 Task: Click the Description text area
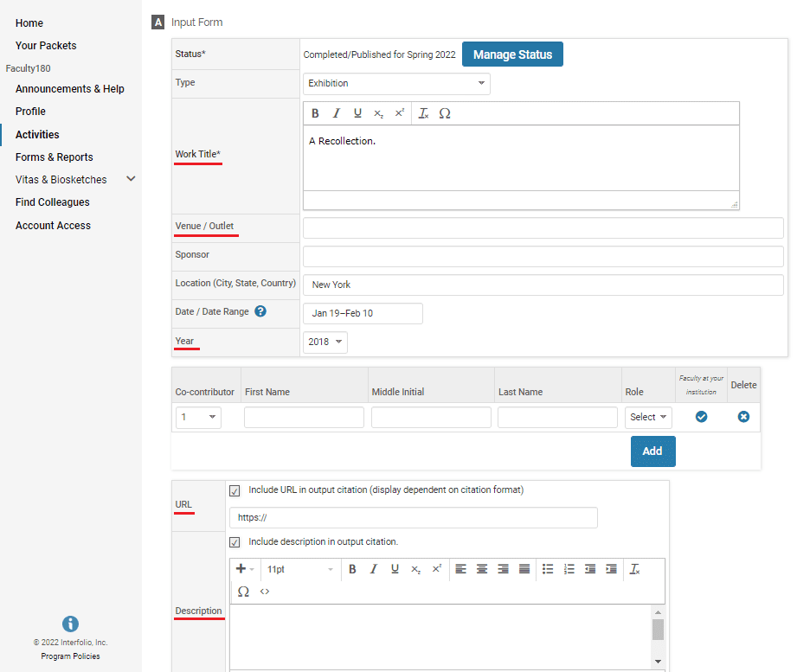pos(440,637)
